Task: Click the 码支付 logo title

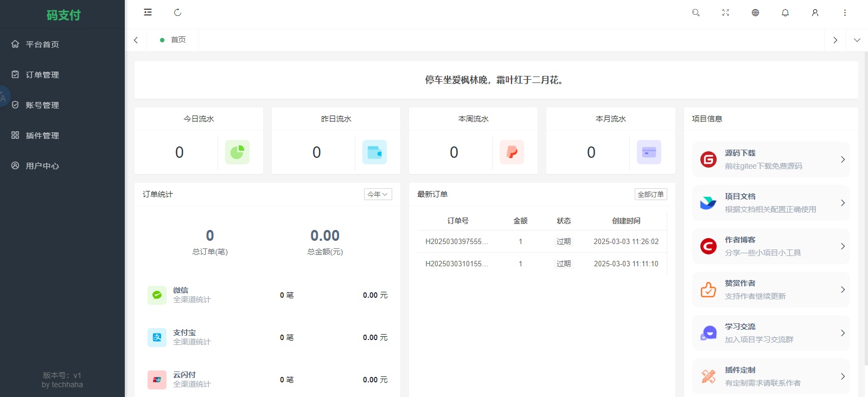Action: tap(63, 15)
